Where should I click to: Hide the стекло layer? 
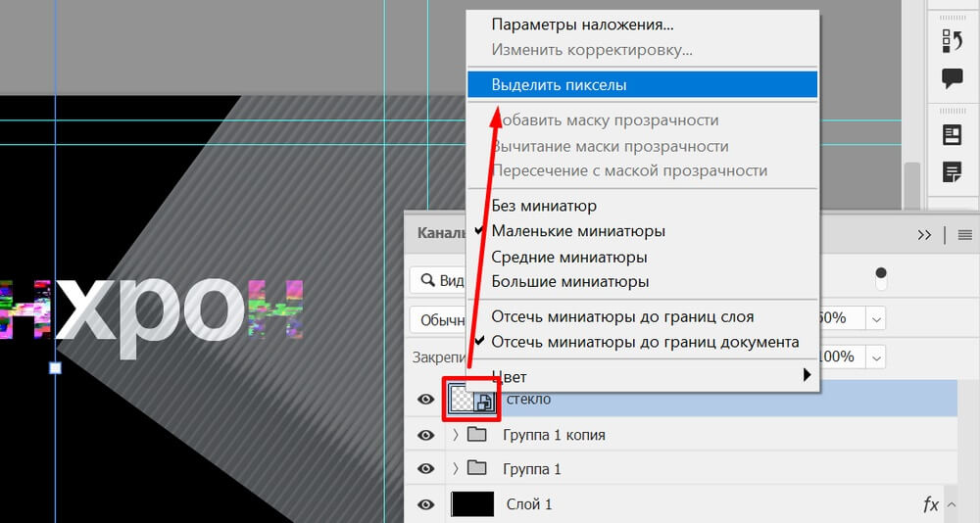coord(425,399)
